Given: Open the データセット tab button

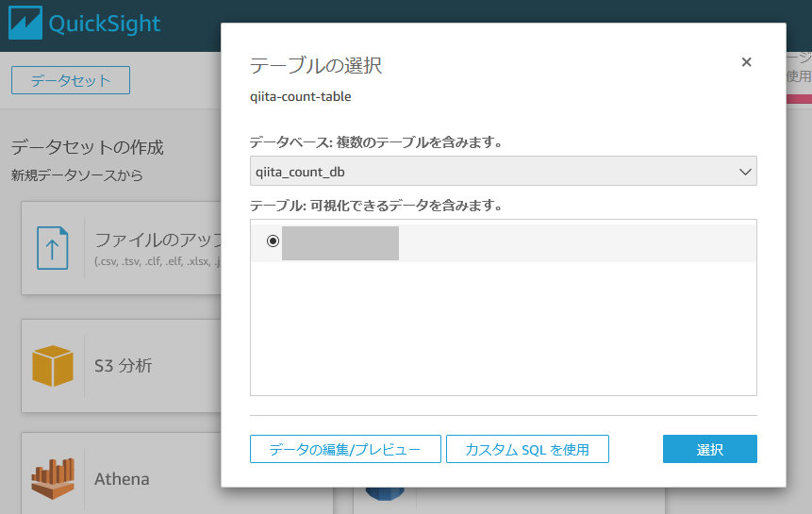Looking at the screenshot, I should pyautogui.click(x=71, y=80).
